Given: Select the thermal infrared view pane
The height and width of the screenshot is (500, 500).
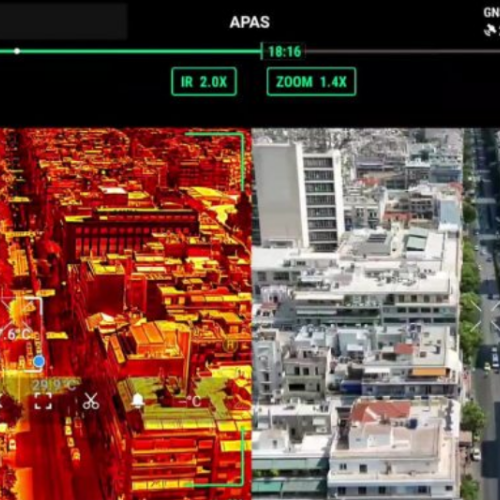Looking at the screenshot, I should click(x=126, y=314).
